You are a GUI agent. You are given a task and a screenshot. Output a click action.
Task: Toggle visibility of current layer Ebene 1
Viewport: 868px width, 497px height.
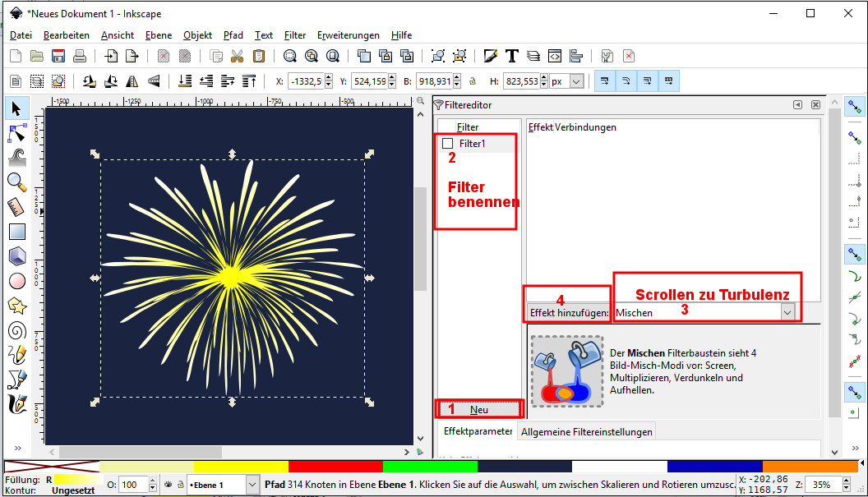(x=168, y=485)
